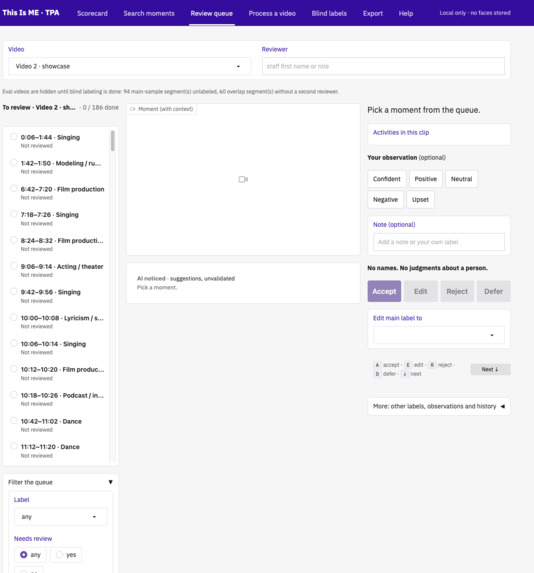This screenshot has width=534, height=573.
Task: Select the Positive observation chip
Action: [426, 179]
